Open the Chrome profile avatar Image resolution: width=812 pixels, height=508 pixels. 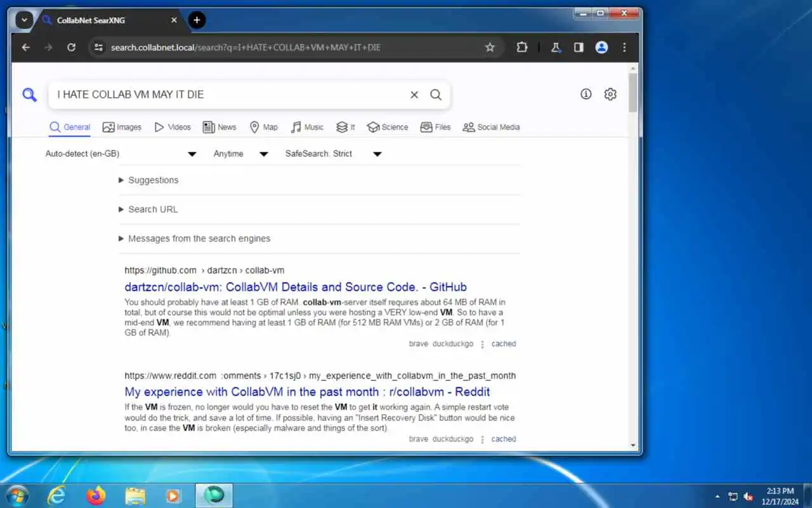tap(601, 47)
